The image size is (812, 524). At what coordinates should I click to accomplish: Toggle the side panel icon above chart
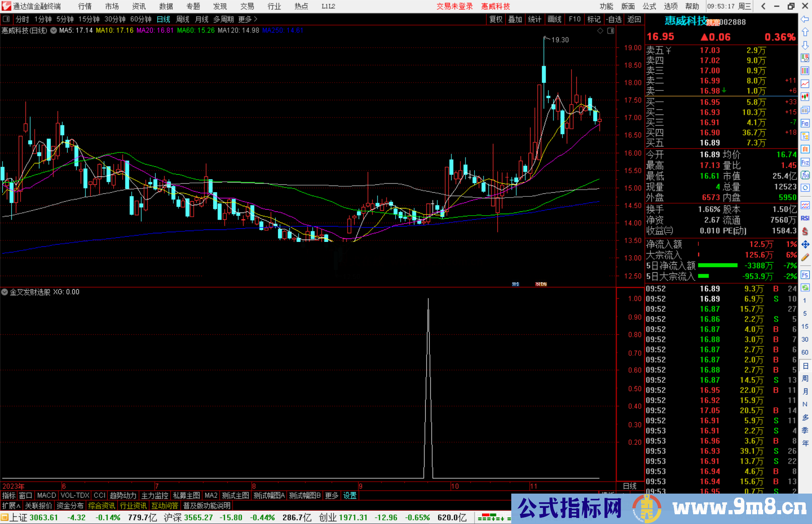click(x=611, y=31)
